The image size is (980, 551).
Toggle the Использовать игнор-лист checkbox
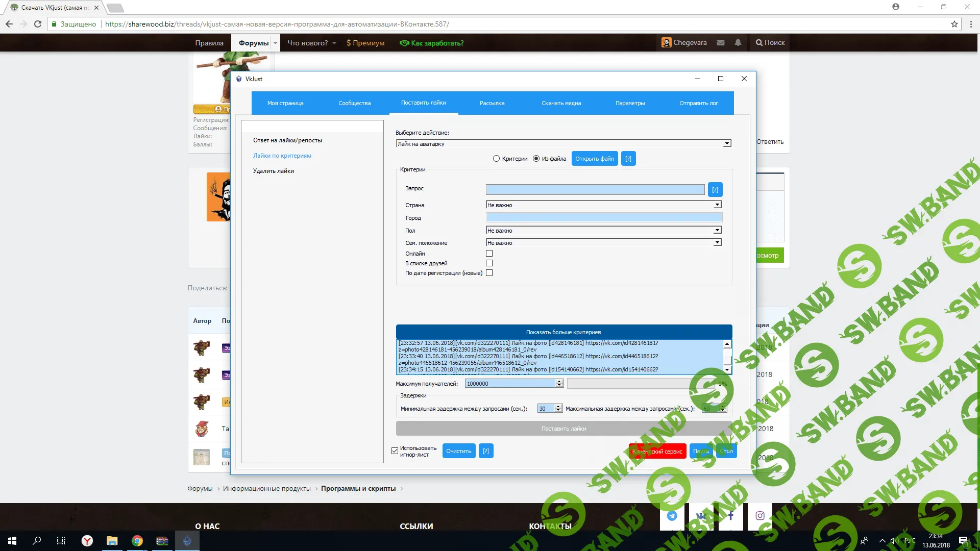coord(395,451)
